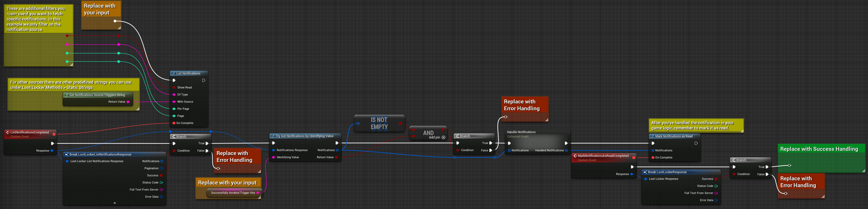Screen dimensions: 868x209
Task: Click the event icon on MarkNotificationsAsReadCompleted node
Action: [x=575, y=156]
